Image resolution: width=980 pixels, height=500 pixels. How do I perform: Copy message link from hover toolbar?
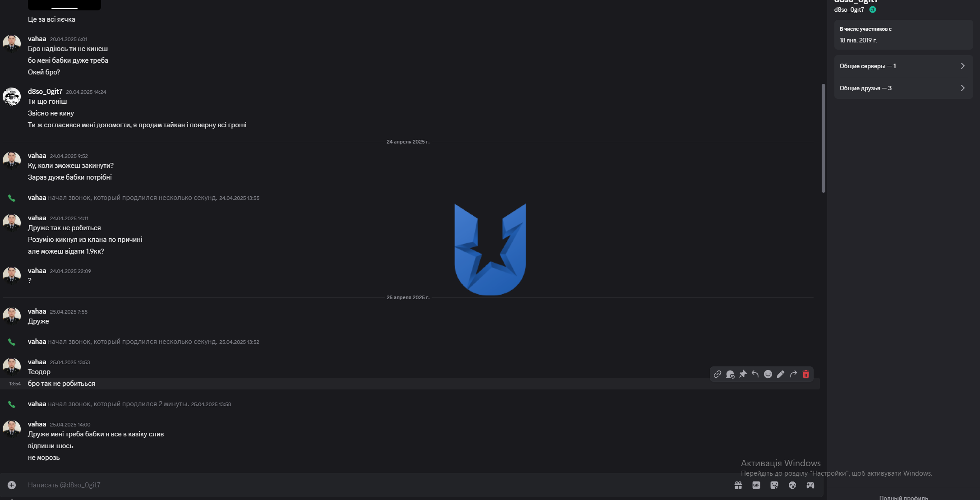(718, 374)
